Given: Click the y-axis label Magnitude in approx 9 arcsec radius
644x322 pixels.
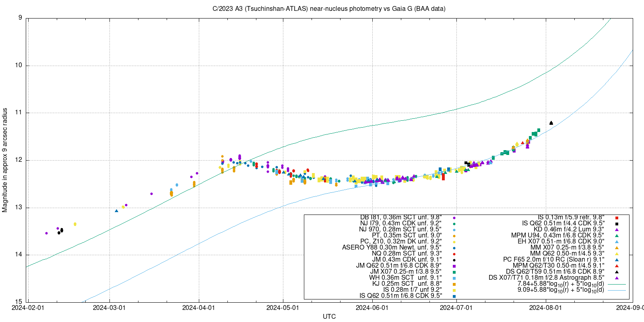Looking at the screenshot, I should point(5,160).
